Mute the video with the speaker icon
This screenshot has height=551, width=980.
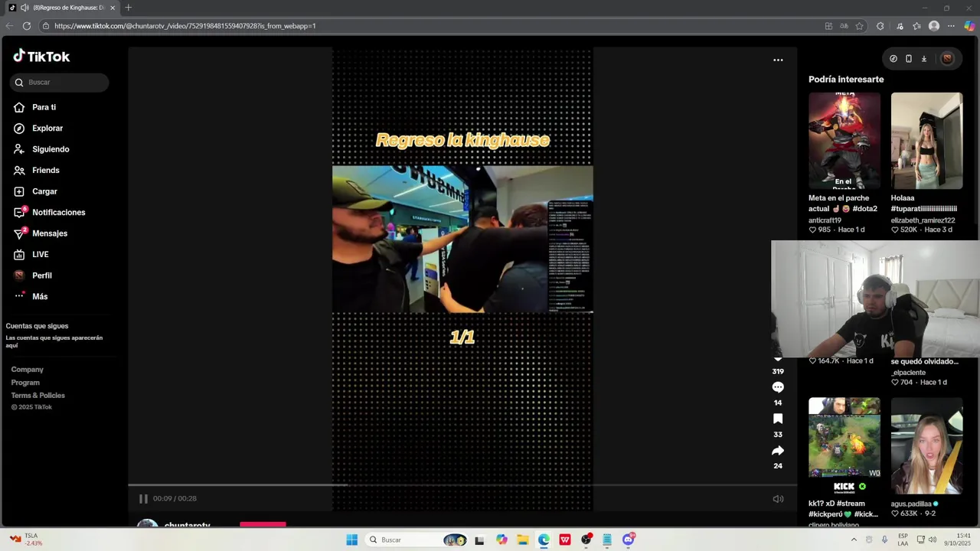[778, 499]
